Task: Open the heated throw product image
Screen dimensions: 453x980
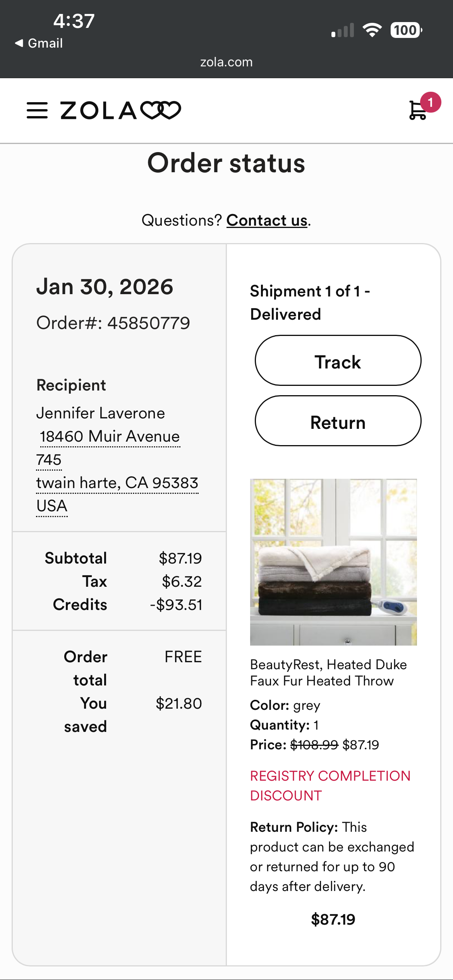Action: [333, 562]
